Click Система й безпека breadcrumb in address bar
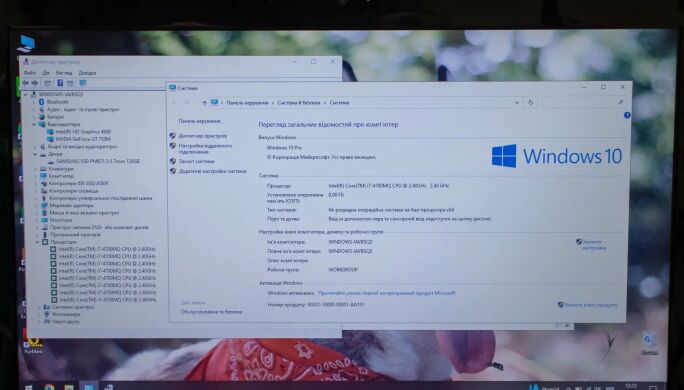Viewport: 684px width, 390px height. (299, 103)
